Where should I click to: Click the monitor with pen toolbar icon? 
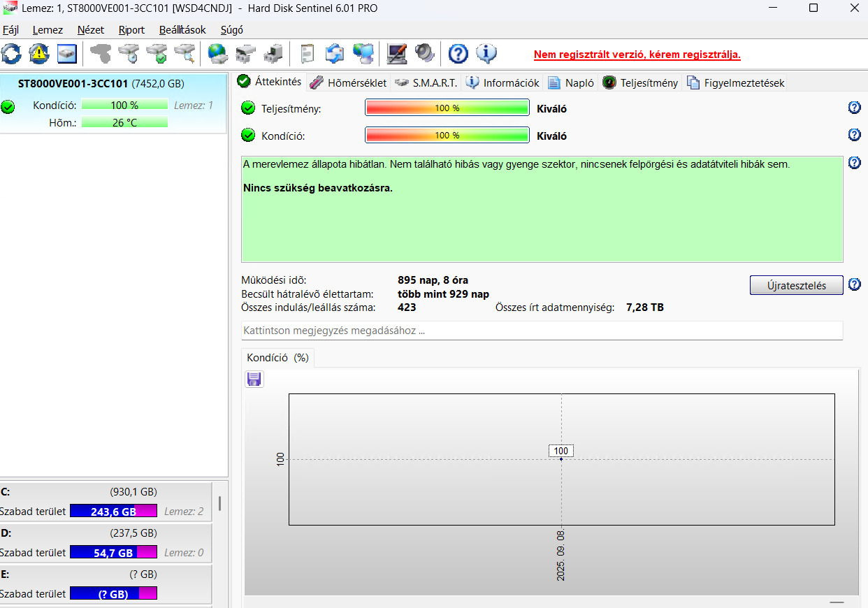(397, 53)
